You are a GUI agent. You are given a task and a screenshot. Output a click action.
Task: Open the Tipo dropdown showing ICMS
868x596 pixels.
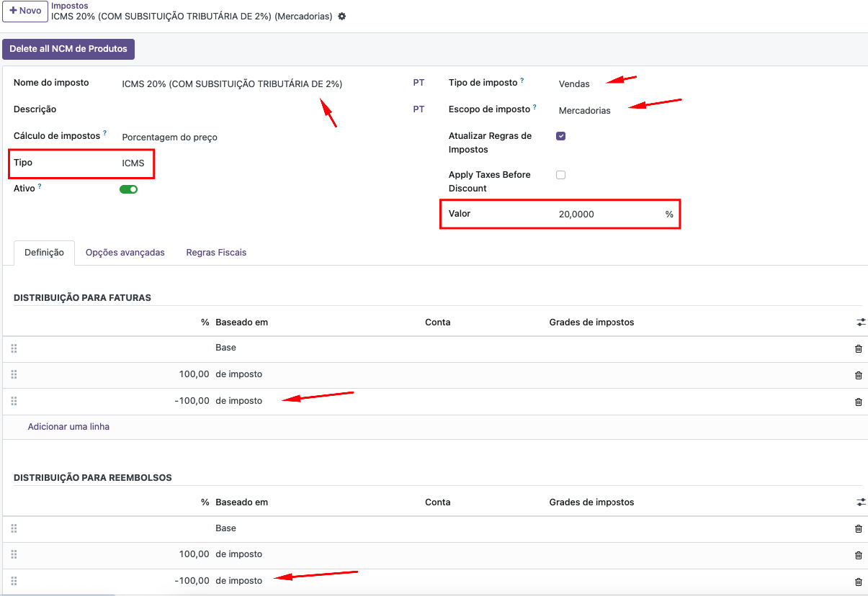pos(133,163)
